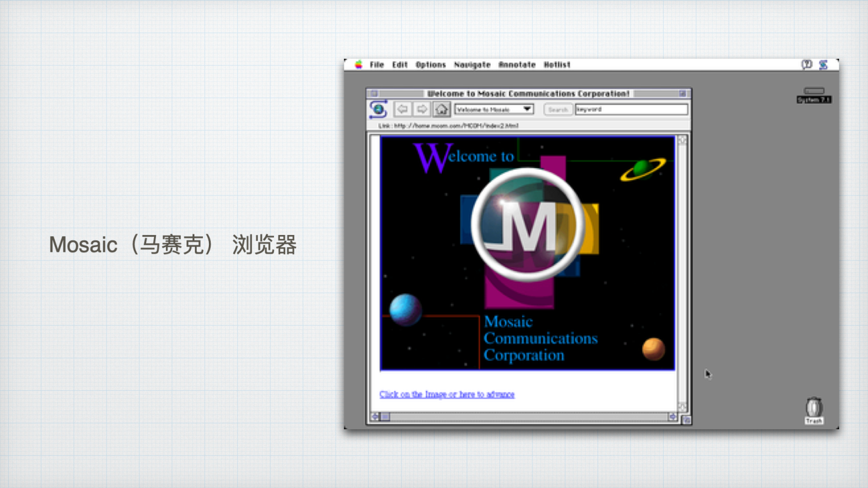Click the window zoom box in title bar
Screen dimensions: 868x488
click(x=682, y=94)
